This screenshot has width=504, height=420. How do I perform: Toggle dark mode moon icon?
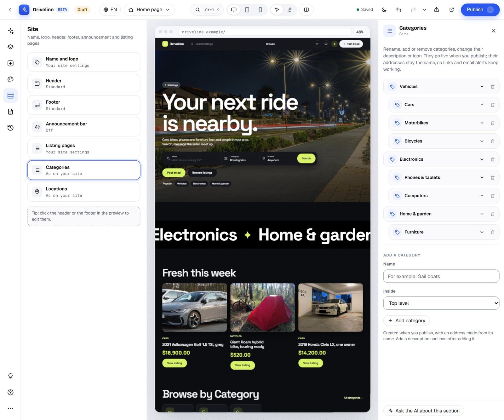click(x=384, y=10)
